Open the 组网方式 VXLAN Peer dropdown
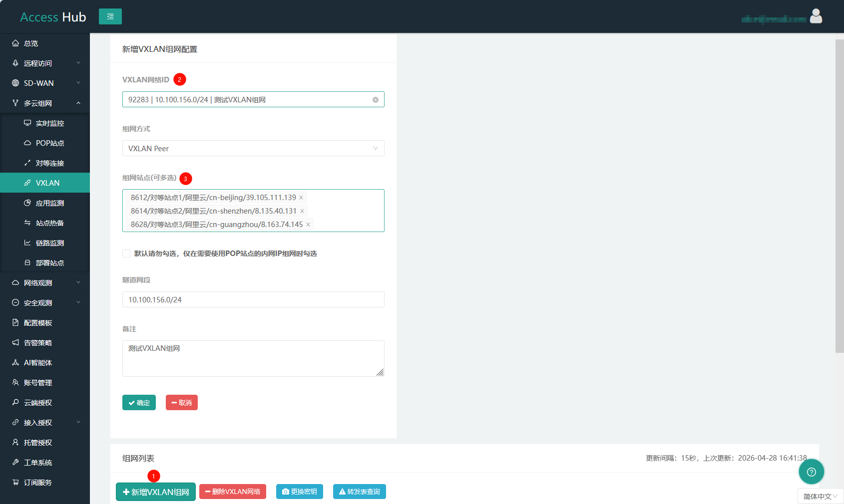 coord(253,148)
